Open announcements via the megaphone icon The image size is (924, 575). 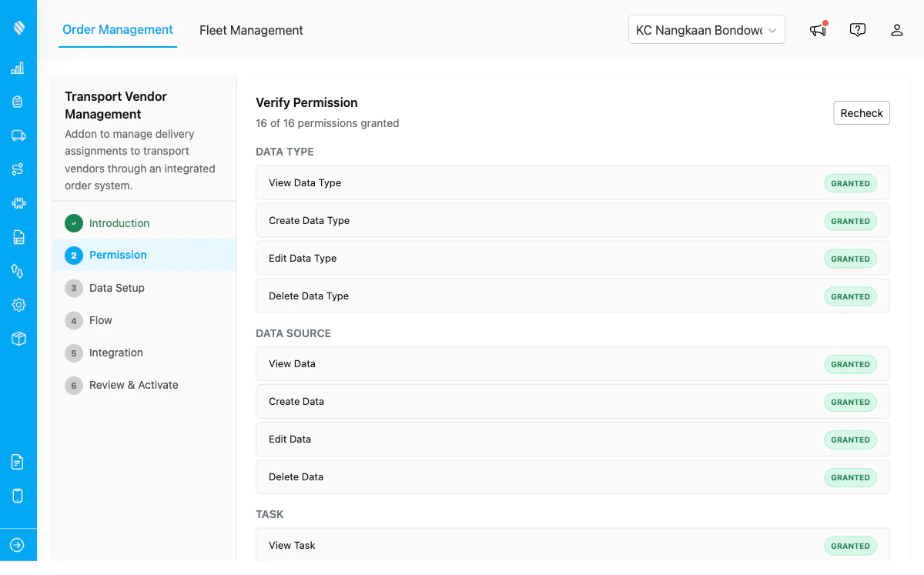(817, 30)
